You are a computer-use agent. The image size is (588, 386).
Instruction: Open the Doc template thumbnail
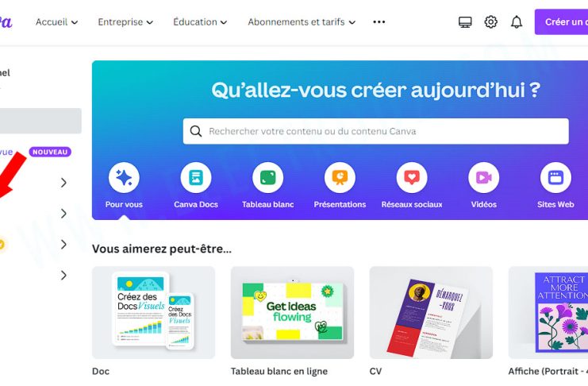coord(153,312)
